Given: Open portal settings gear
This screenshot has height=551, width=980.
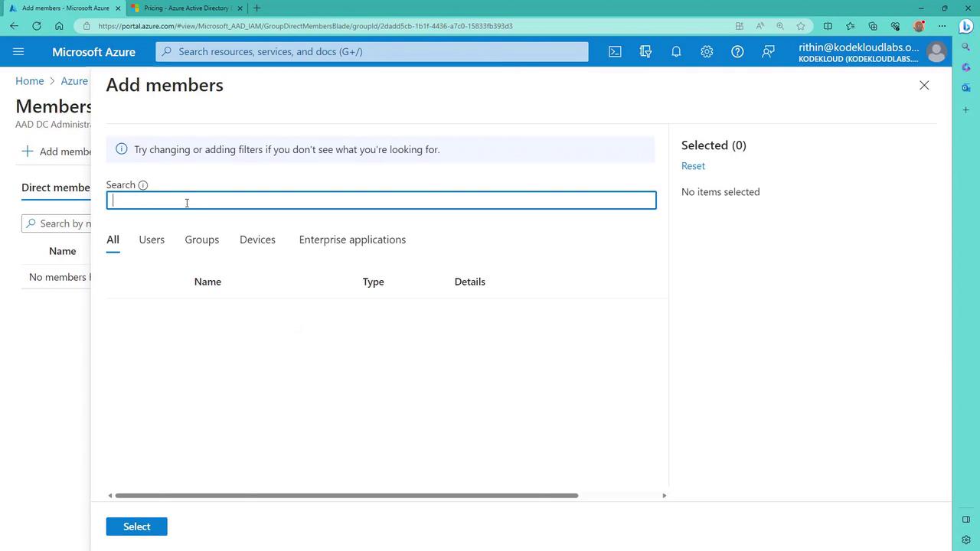Looking at the screenshot, I should click(707, 52).
